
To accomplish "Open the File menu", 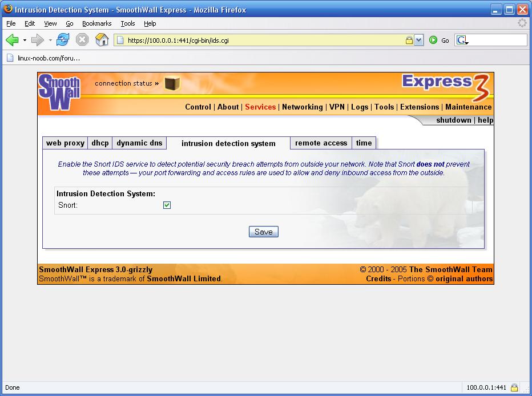I will tap(11, 23).
